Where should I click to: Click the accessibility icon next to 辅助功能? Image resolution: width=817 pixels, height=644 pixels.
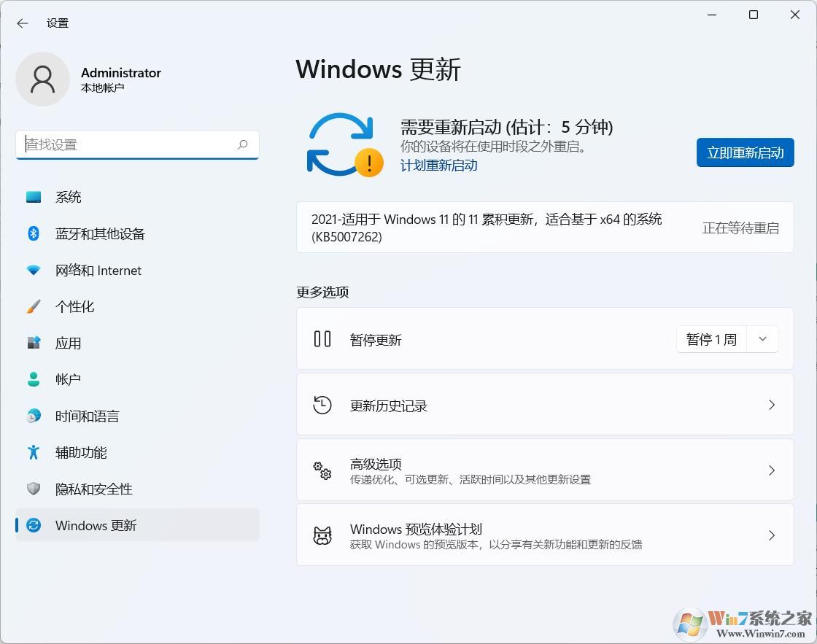click(x=34, y=452)
